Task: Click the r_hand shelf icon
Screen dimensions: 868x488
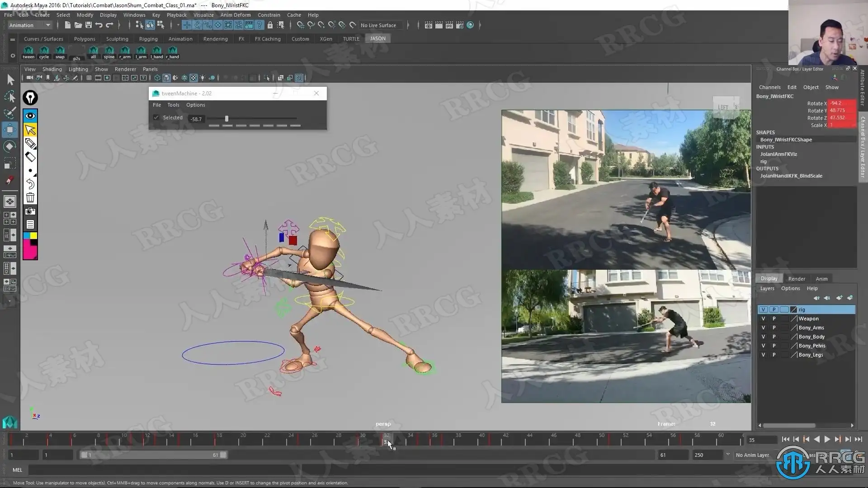Action: point(172,51)
